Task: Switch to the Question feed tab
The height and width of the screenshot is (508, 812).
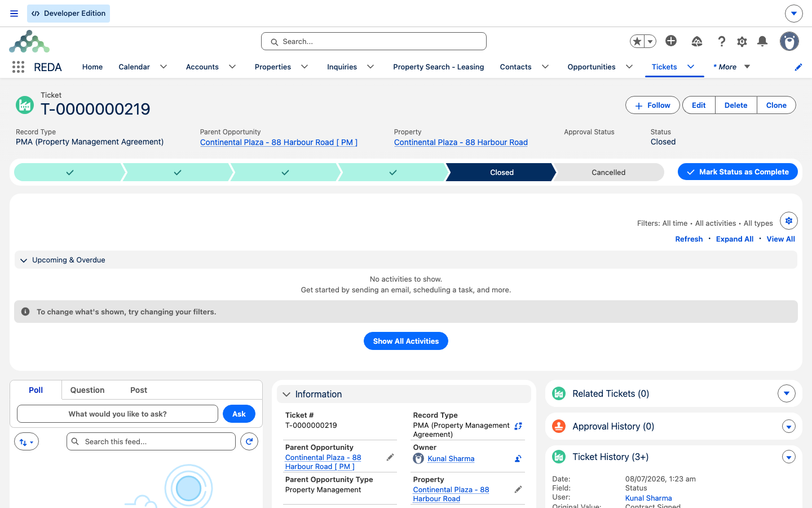Action: click(87, 390)
